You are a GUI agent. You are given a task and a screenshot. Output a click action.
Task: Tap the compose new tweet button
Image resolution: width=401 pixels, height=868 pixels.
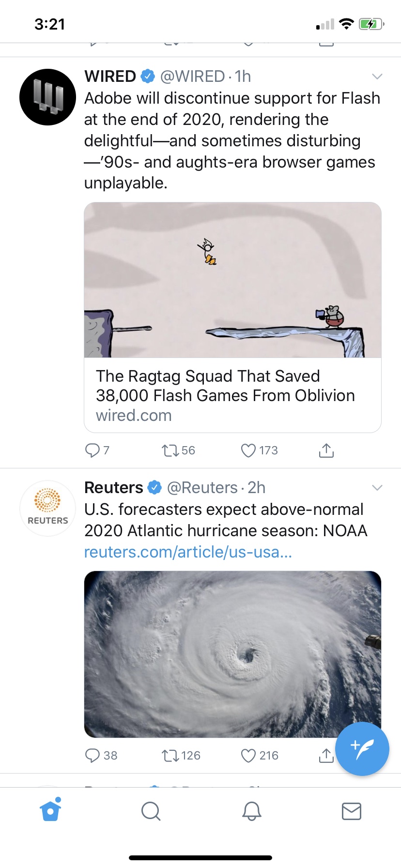click(362, 749)
